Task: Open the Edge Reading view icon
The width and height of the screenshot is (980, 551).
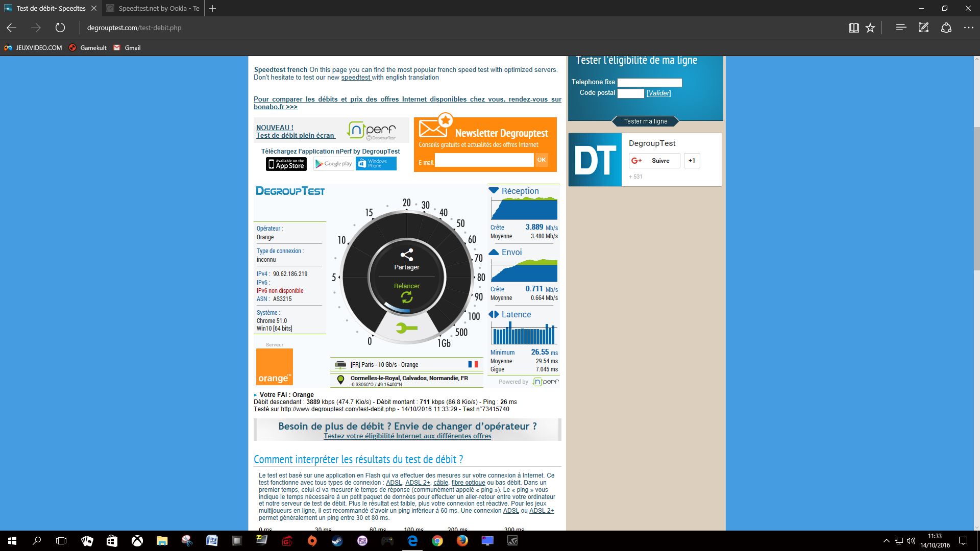Action: 853,28
